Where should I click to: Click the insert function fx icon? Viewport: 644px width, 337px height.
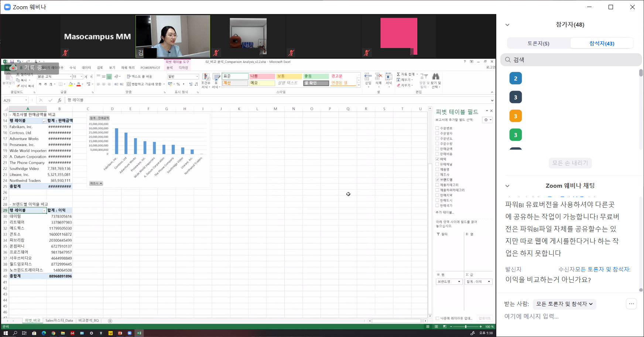click(x=59, y=100)
